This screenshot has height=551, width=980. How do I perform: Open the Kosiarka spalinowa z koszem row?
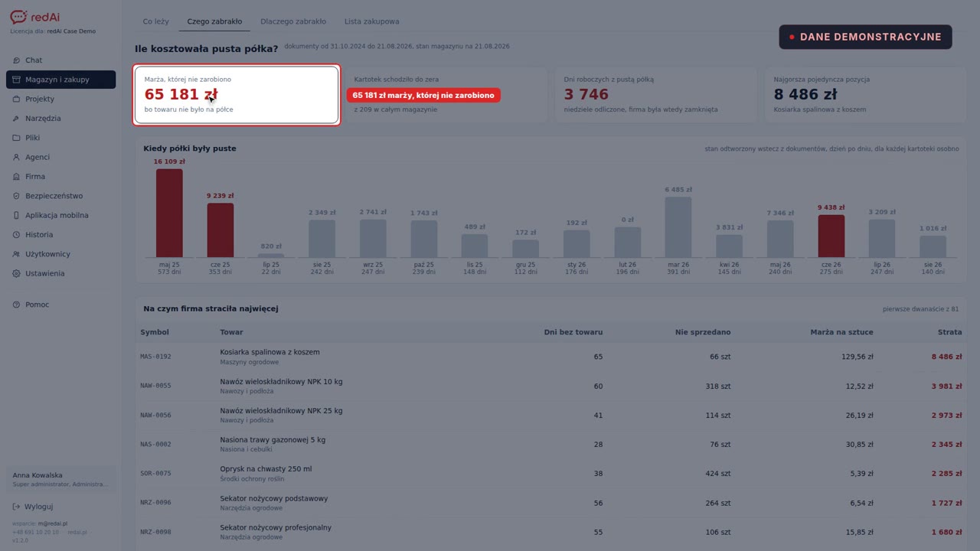point(550,357)
